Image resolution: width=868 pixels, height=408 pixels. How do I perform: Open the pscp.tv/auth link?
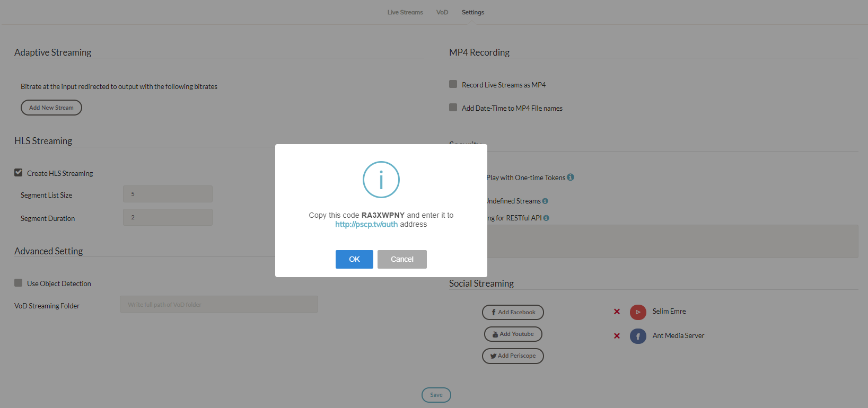coord(366,224)
